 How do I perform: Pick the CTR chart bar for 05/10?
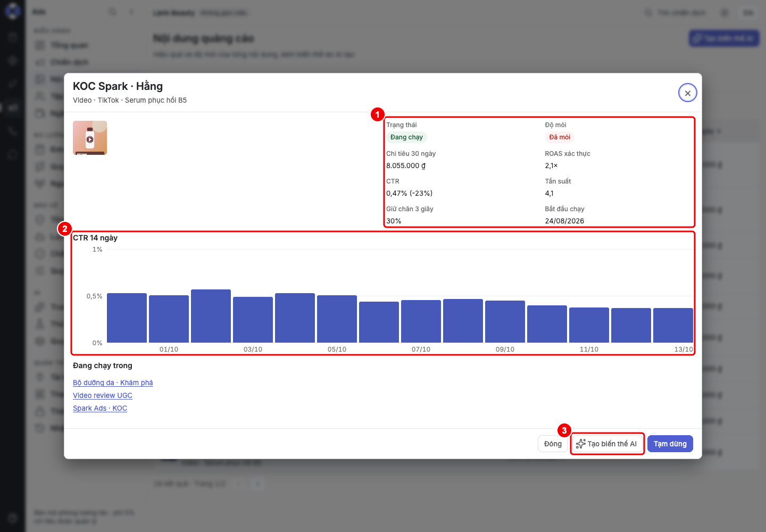click(337, 319)
